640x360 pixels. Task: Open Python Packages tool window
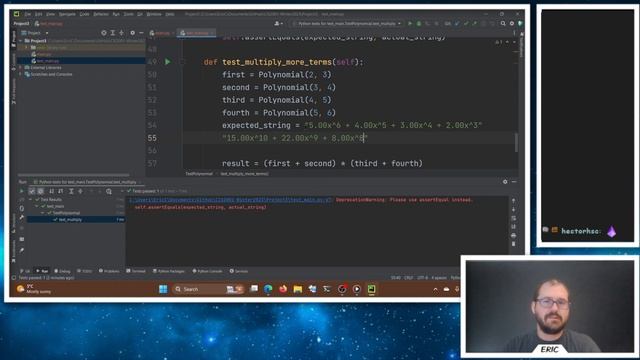click(x=169, y=271)
